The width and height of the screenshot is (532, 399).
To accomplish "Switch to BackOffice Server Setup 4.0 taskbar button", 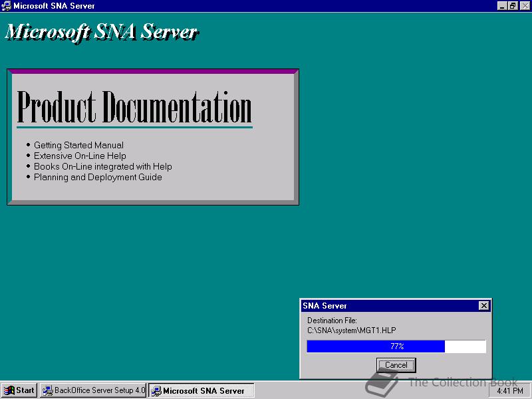I will [93, 390].
